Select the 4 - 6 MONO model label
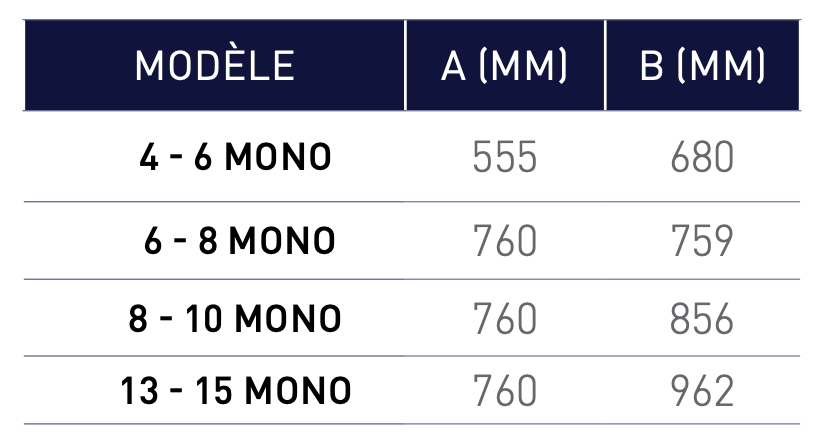This screenshot has height=440, width=838. click(x=235, y=157)
